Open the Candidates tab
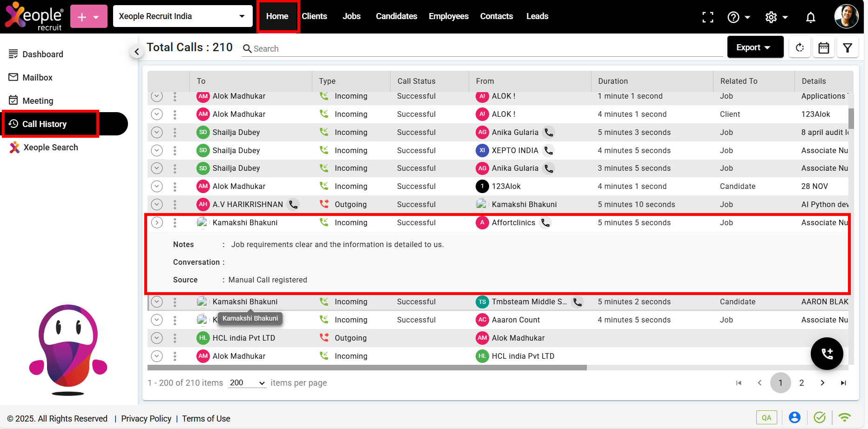 [x=397, y=16]
